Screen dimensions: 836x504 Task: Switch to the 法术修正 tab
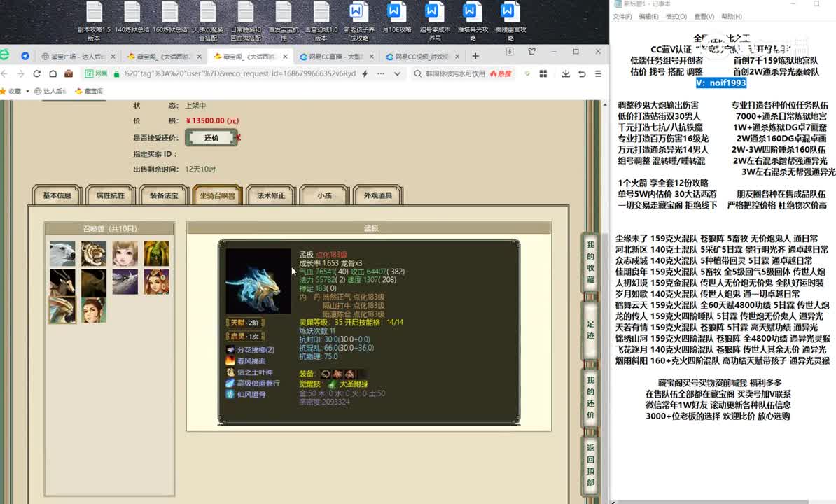coord(271,195)
